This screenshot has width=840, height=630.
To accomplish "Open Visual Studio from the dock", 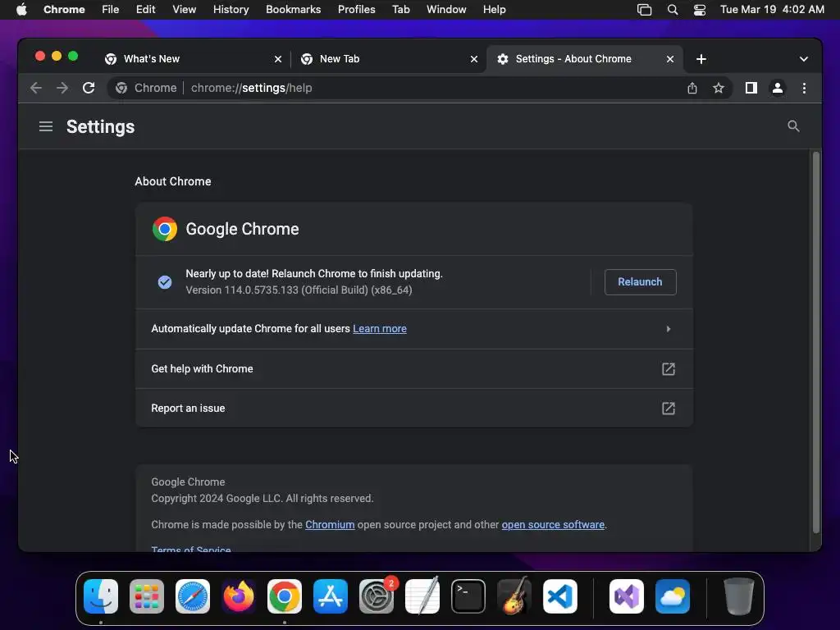I will click(x=627, y=596).
